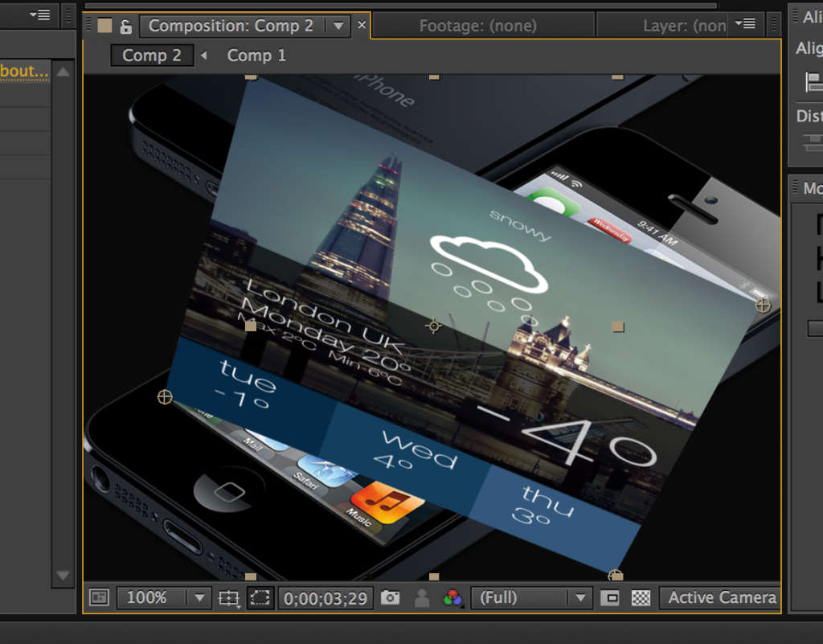Click the Show Snapshot person icon
The image size is (823, 644).
(x=422, y=597)
